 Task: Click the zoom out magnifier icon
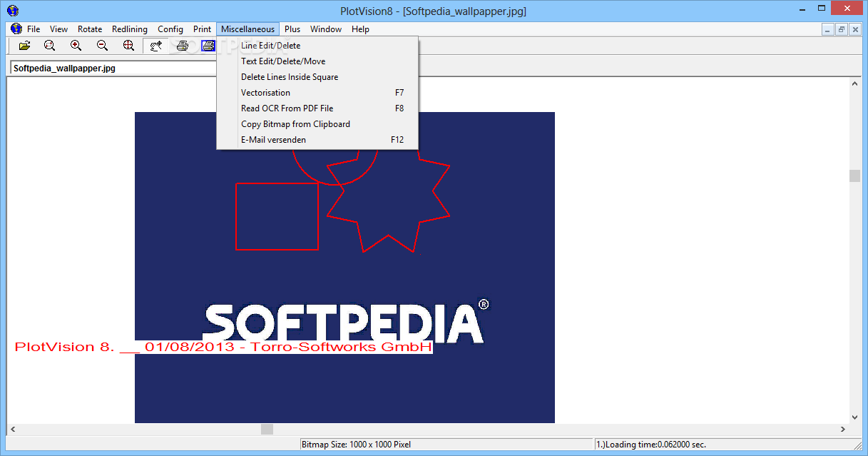click(103, 46)
